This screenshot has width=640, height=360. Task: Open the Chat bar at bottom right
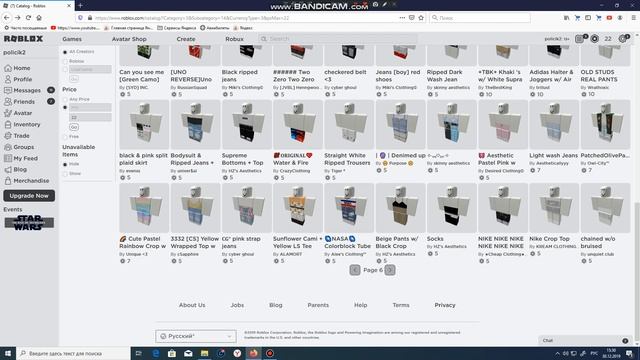[x=585, y=340]
